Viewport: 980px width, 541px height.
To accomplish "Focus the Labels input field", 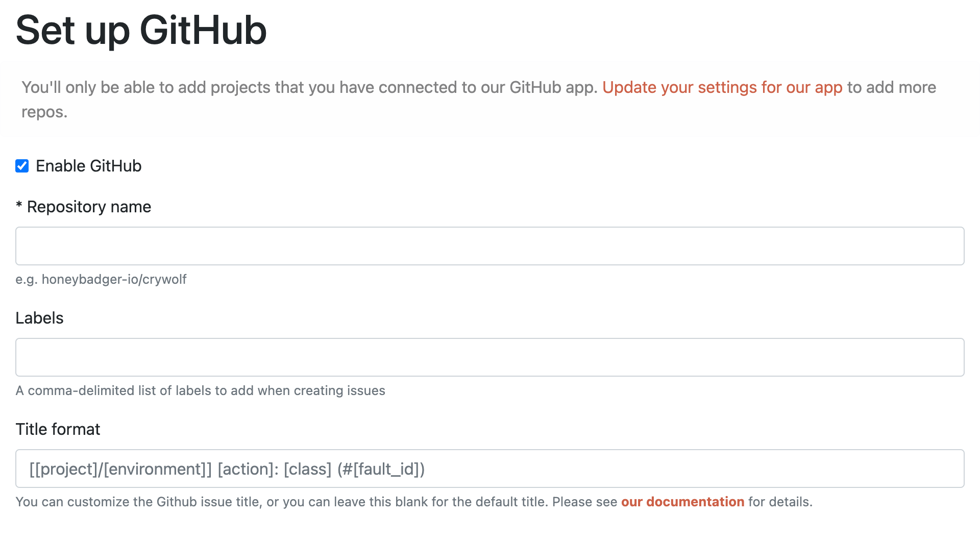I will pyautogui.click(x=490, y=357).
